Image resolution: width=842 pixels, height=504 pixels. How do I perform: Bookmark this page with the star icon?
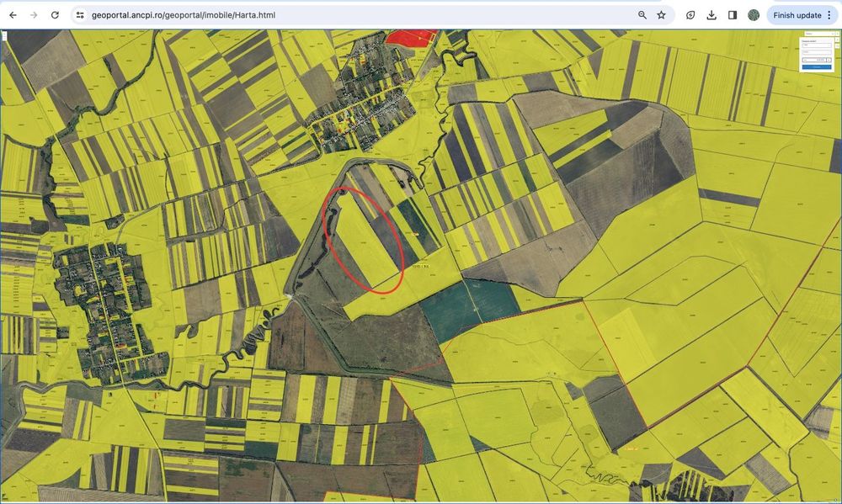(662, 15)
